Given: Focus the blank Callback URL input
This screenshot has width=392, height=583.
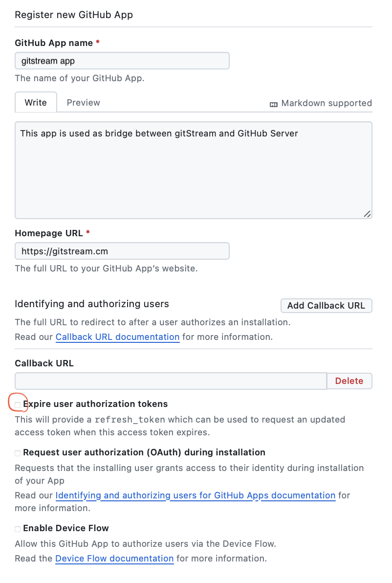Looking at the screenshot, I should pos(170,381).
